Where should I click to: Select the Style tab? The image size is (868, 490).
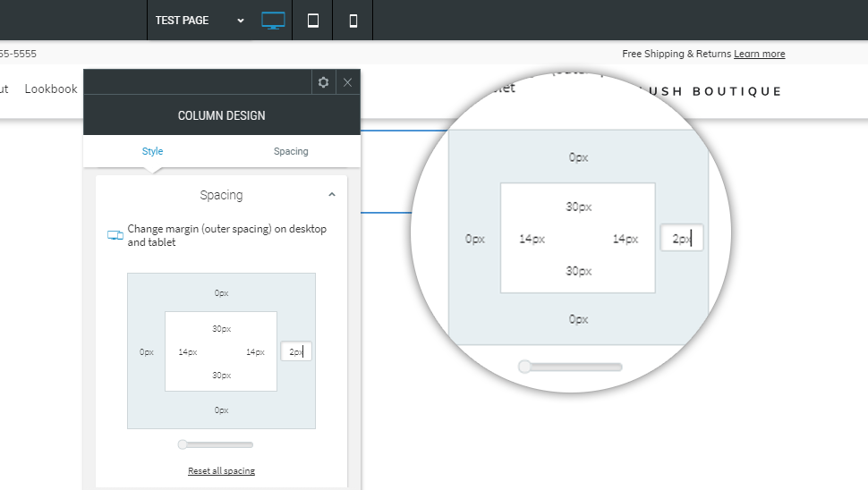point(152,151)
